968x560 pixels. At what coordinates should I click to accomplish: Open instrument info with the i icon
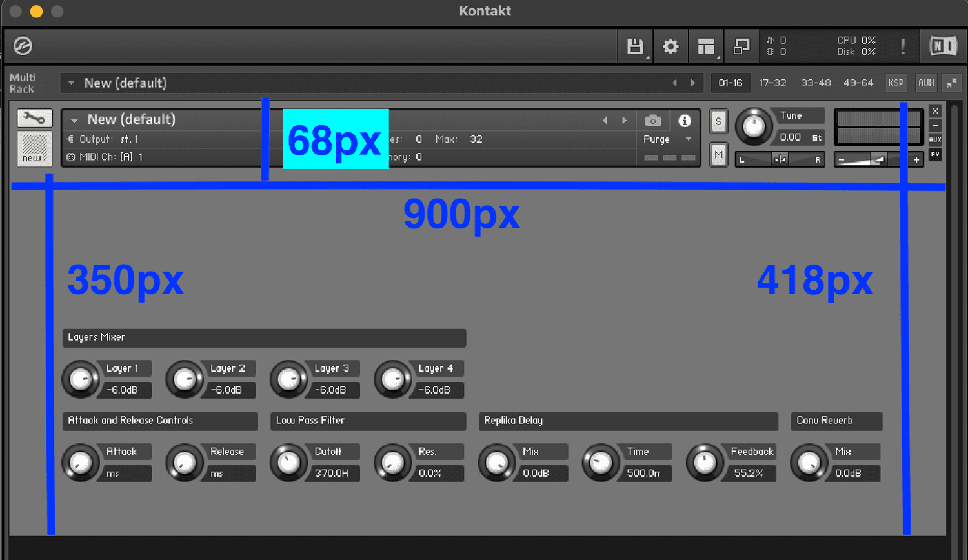(x=685, y=121)
